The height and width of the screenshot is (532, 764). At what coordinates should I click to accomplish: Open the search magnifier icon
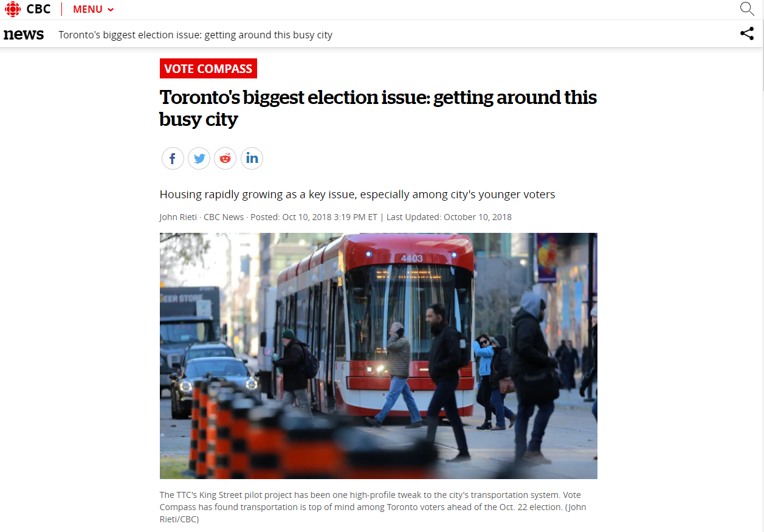point(747,9)
